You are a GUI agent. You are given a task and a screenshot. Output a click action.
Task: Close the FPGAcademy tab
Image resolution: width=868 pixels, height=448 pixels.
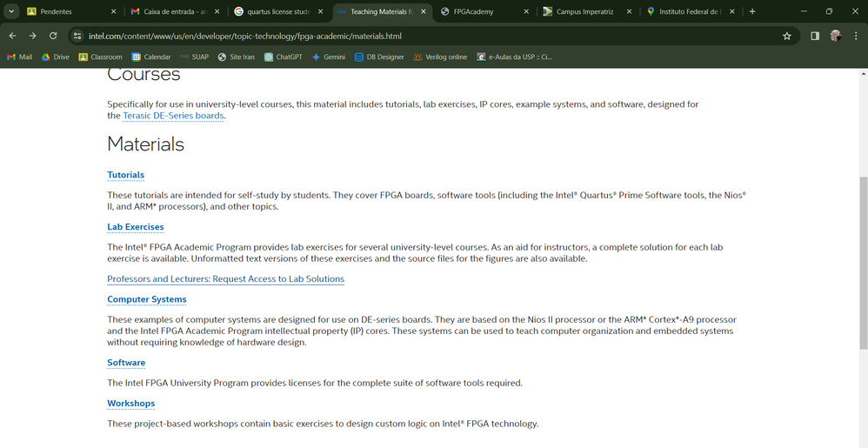tap(526, 11)
